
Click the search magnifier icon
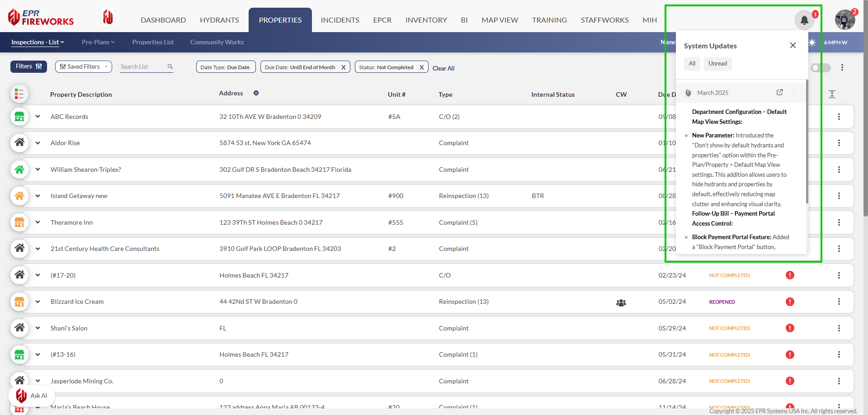pos(170,66)
